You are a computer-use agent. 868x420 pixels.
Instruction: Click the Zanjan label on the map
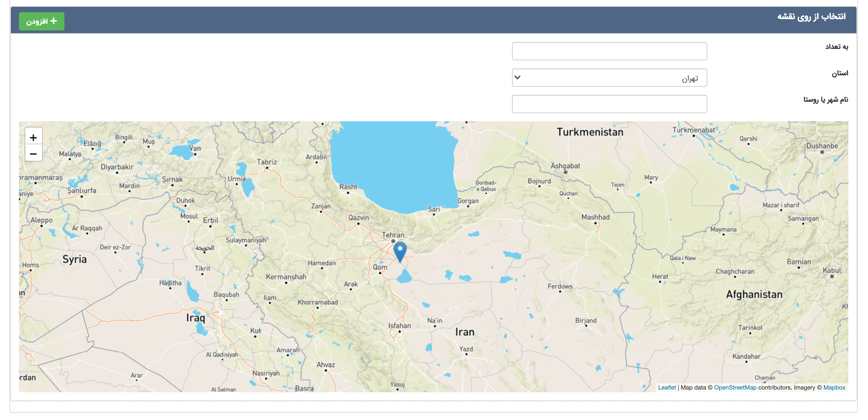point(321,206)
